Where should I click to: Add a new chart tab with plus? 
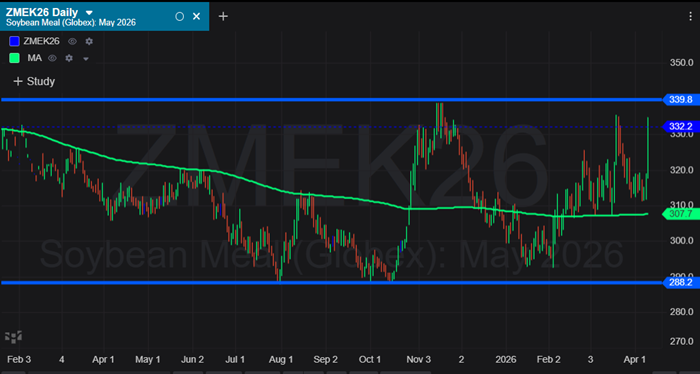click(223, 17)
